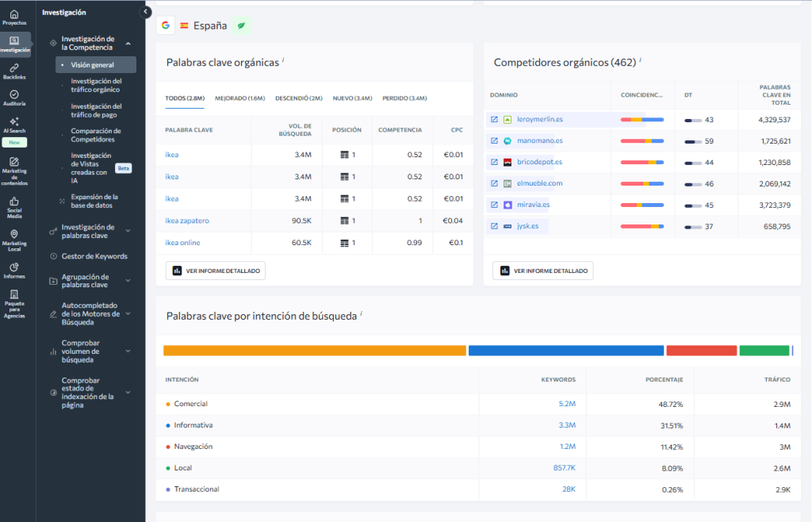Viewport: 812px width, 522px height.
Task: Visit the leroymerlin.es competitor link
Action: pyautogui.click(x=539, y=119)
